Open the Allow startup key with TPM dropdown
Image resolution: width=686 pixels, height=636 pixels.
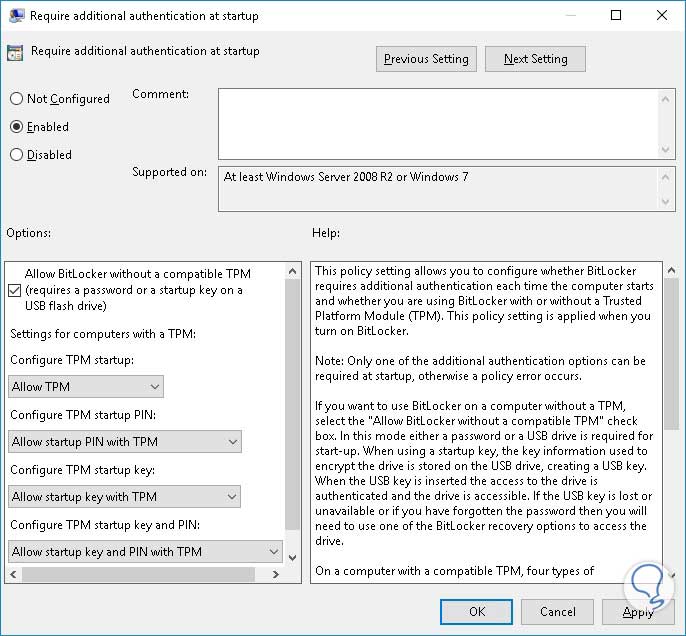pyautogui.click(x=124, y=497)
